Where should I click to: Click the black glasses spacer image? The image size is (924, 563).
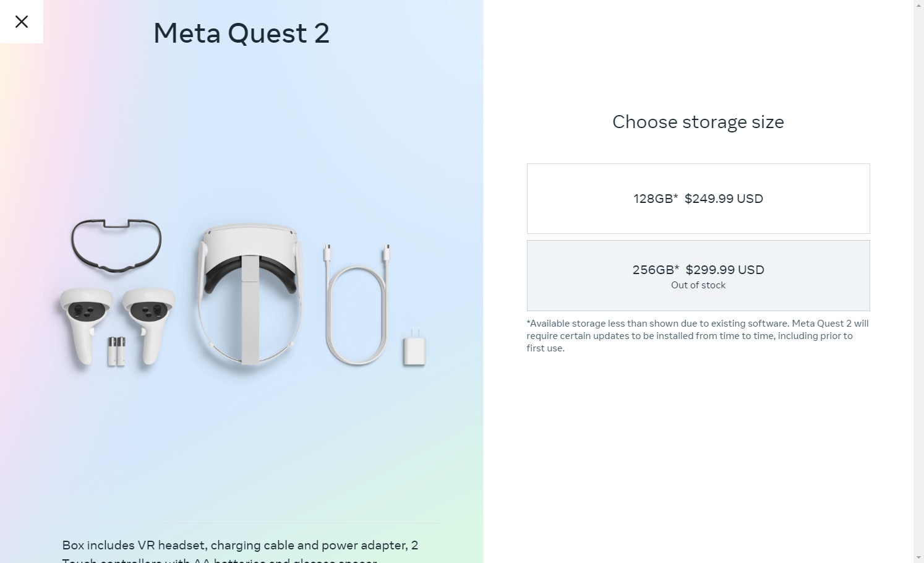[116, 245]
